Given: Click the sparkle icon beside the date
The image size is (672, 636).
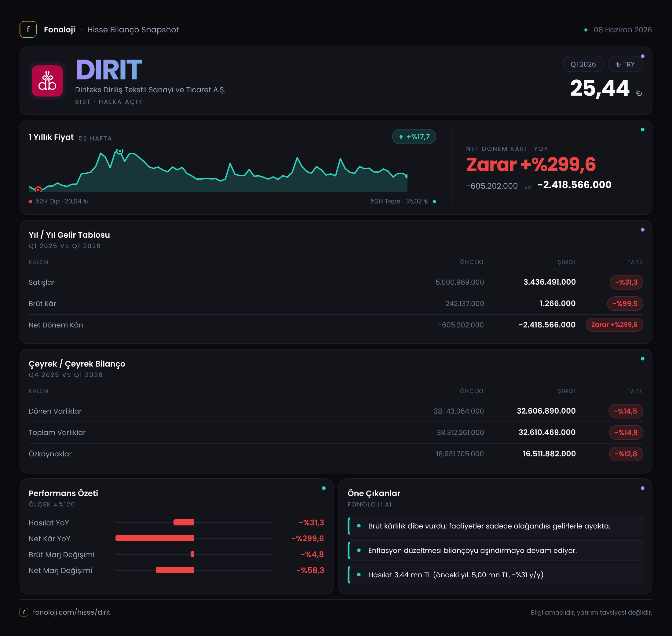Looking at the screenshot, I should (x=586, y=30).
